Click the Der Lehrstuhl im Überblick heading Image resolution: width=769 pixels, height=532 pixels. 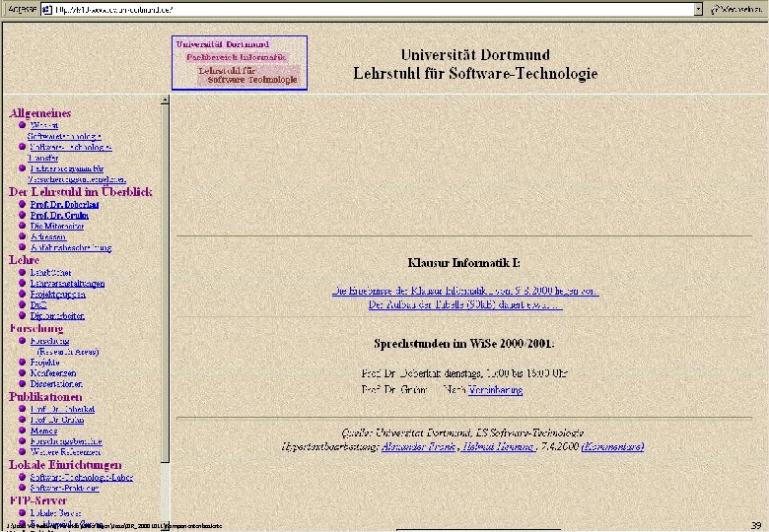click(81, 191)
